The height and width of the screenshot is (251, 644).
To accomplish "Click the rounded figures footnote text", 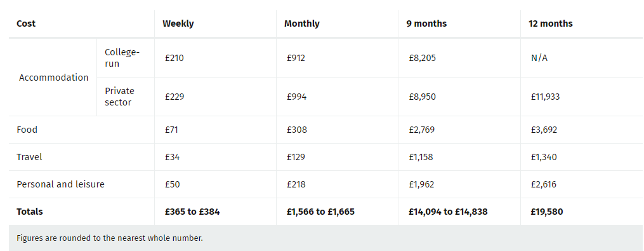I will pos(110,238).
